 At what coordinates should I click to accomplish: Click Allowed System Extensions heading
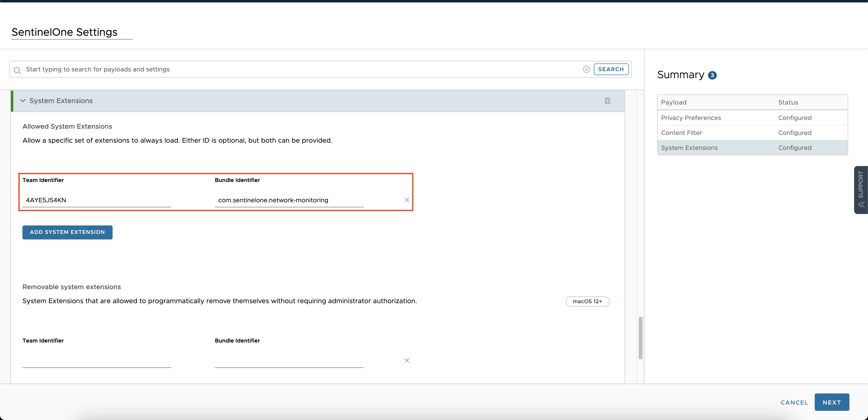tap(67, 126)
